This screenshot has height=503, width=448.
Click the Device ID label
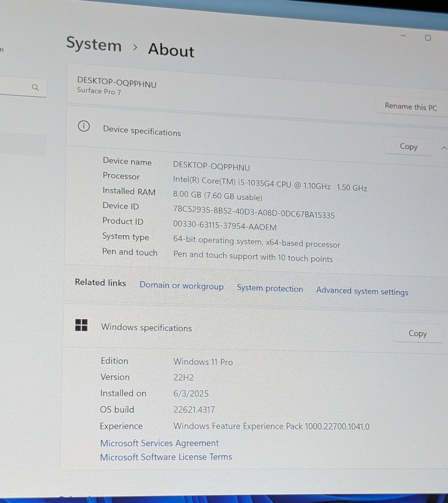click(x=121, y=206)
